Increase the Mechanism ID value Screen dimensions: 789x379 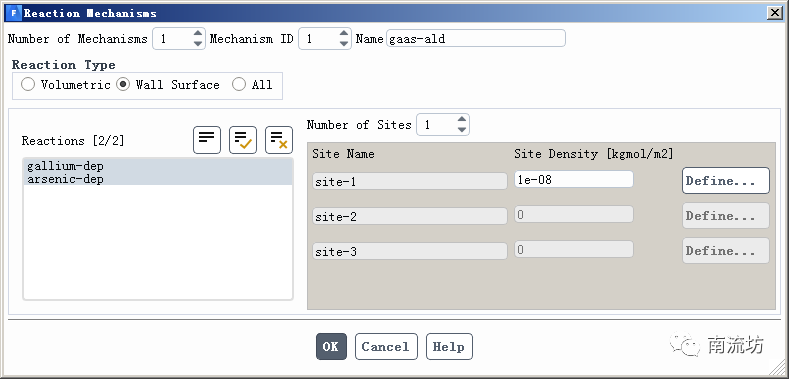tap(344, 34)
